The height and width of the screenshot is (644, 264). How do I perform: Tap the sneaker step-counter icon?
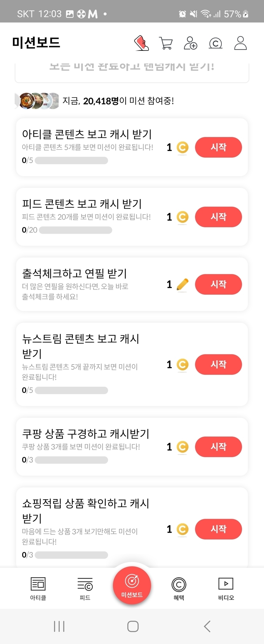tap(142, 43)
